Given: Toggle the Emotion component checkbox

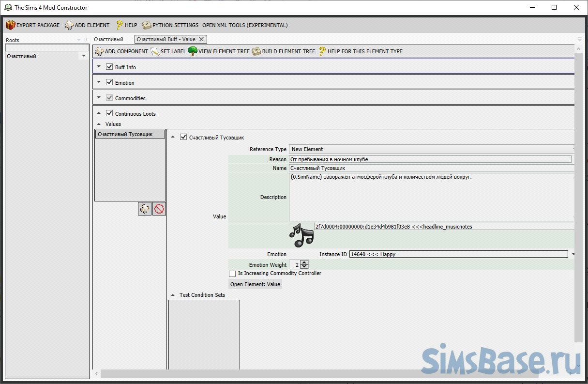Looking at the screenshot, I should click(x=109, y=82).
